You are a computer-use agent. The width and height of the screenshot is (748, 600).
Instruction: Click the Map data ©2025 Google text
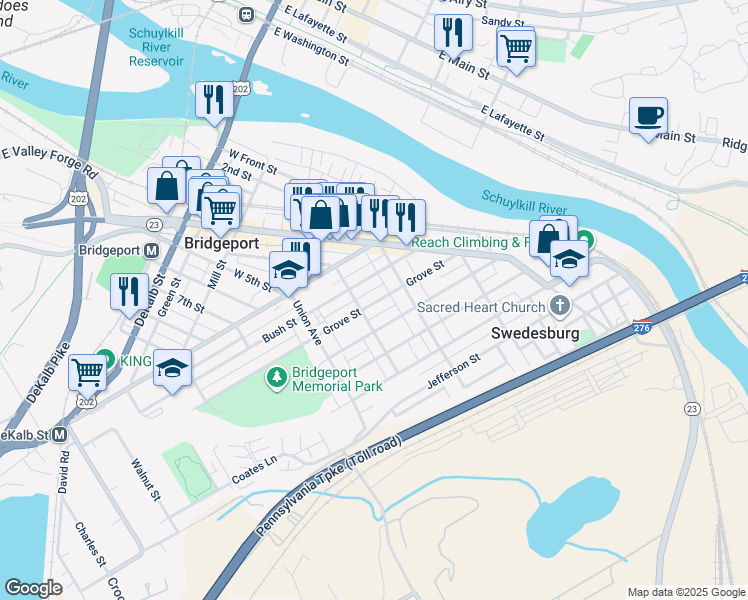coord(686,592)
